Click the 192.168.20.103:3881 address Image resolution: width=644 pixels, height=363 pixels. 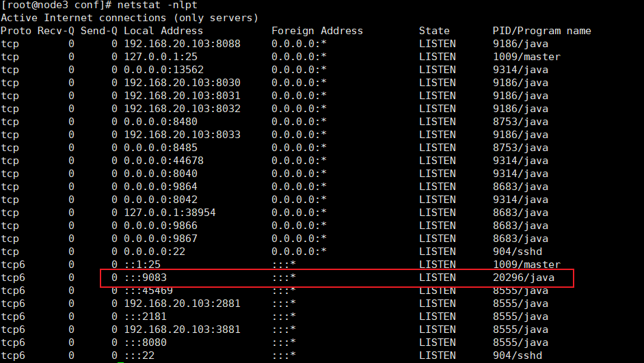point(182,330)
